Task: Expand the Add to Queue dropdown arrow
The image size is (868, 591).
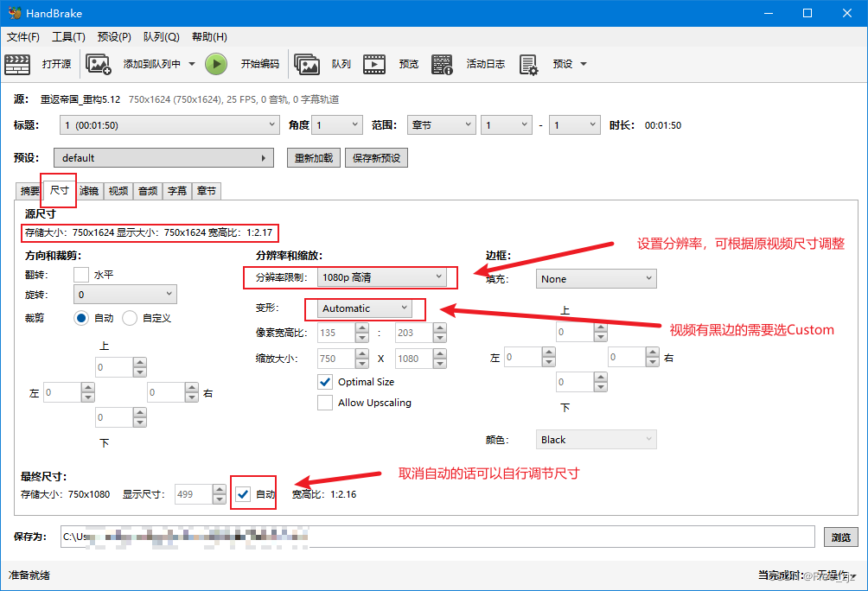Action: point(192,64)
